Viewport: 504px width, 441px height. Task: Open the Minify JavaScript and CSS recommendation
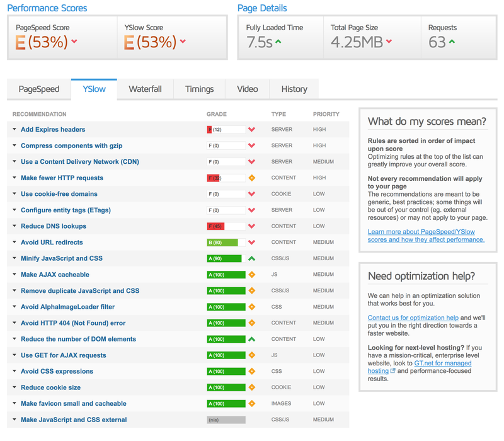(x=62, y=258)
